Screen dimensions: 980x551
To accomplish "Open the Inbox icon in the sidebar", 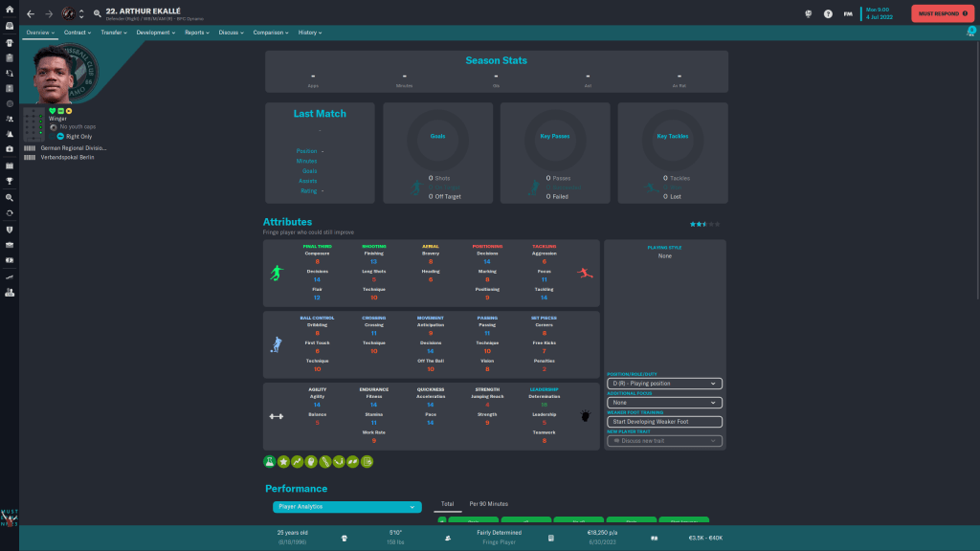I will (10, 26).
